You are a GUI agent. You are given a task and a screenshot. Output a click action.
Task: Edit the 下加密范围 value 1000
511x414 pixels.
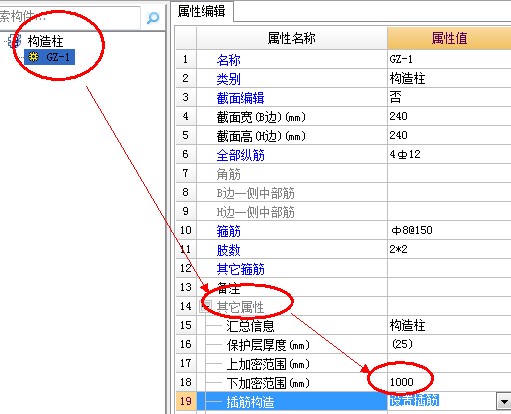tap(449, 382)
